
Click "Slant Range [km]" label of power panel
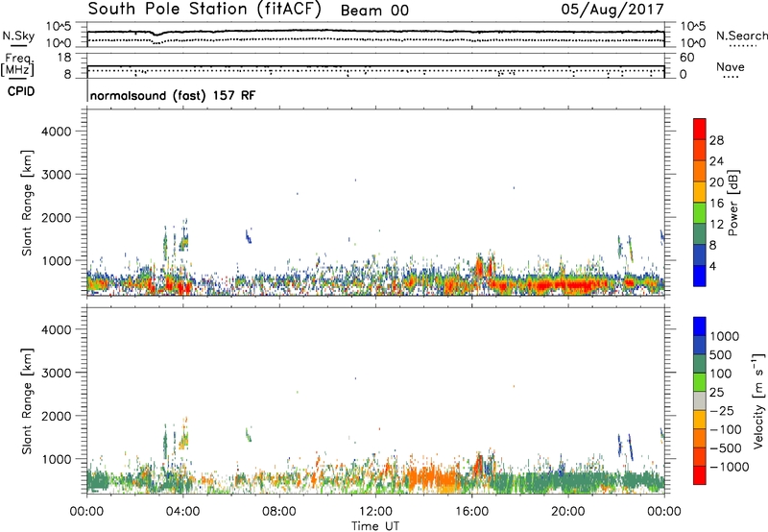point(27,204)
